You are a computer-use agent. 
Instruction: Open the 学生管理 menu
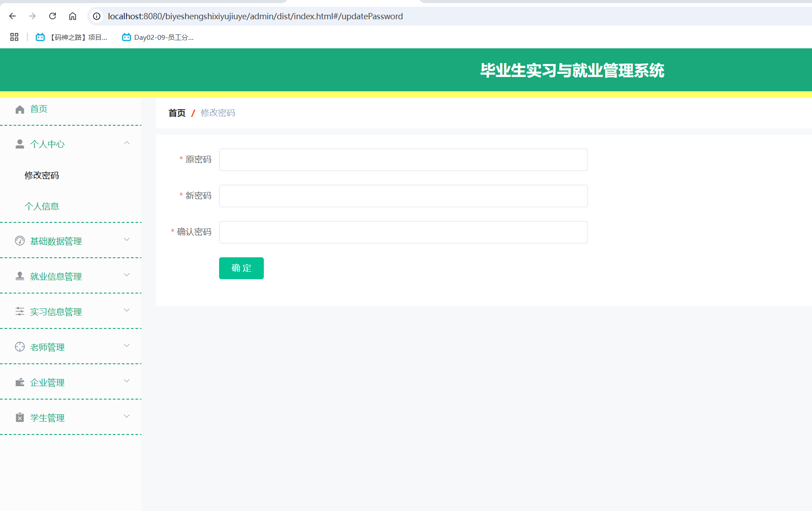[x=71, y=417]
